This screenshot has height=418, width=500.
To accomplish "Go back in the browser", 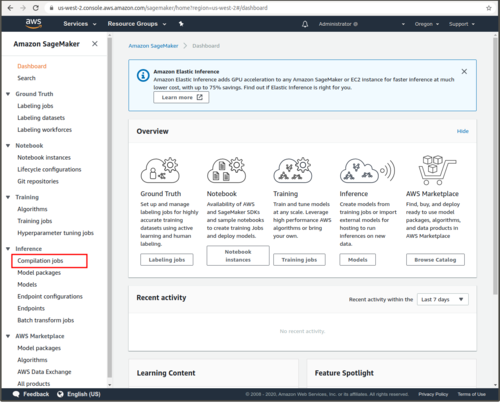I will tap(10, 8).
